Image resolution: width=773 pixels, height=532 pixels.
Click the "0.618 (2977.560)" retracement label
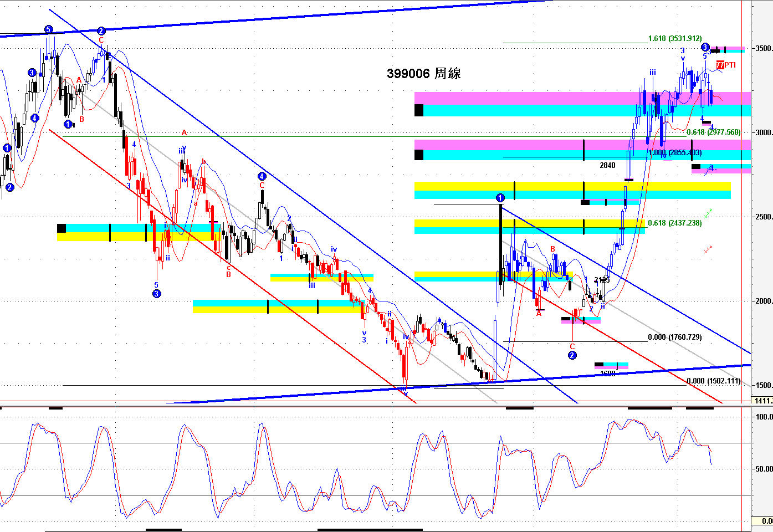(x=713, y=132)
